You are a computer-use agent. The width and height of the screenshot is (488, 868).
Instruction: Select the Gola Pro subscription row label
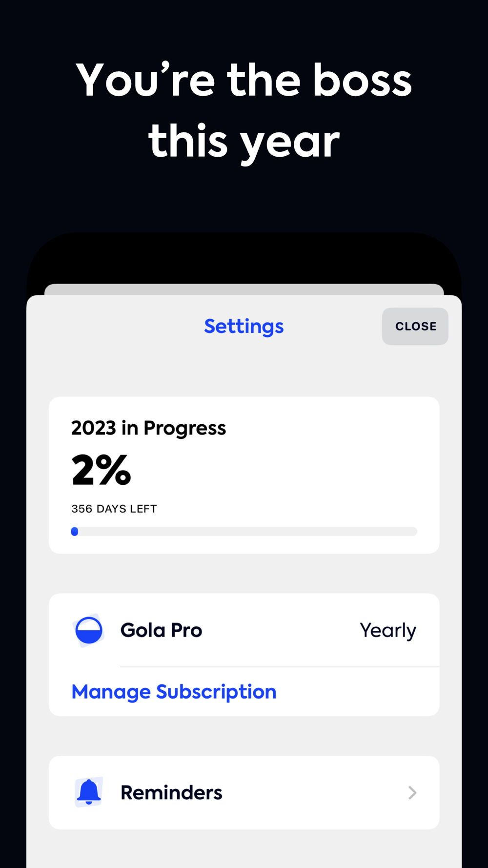pos(161,630)
